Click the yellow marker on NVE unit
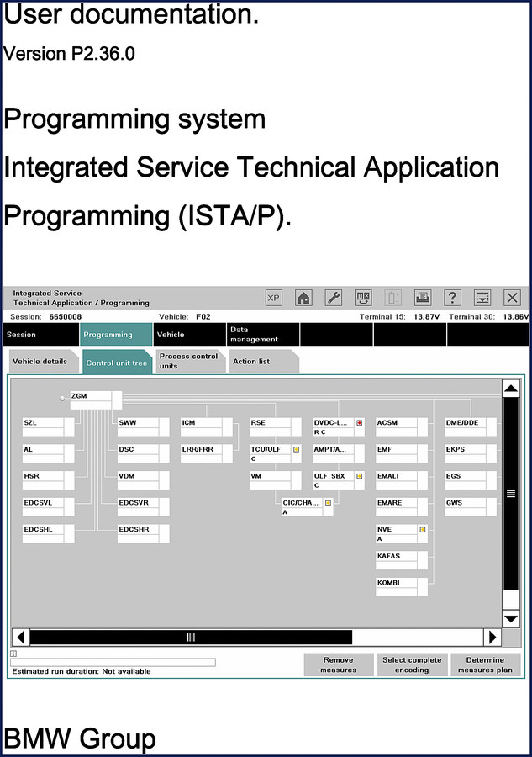 click(x=423, y=529)
